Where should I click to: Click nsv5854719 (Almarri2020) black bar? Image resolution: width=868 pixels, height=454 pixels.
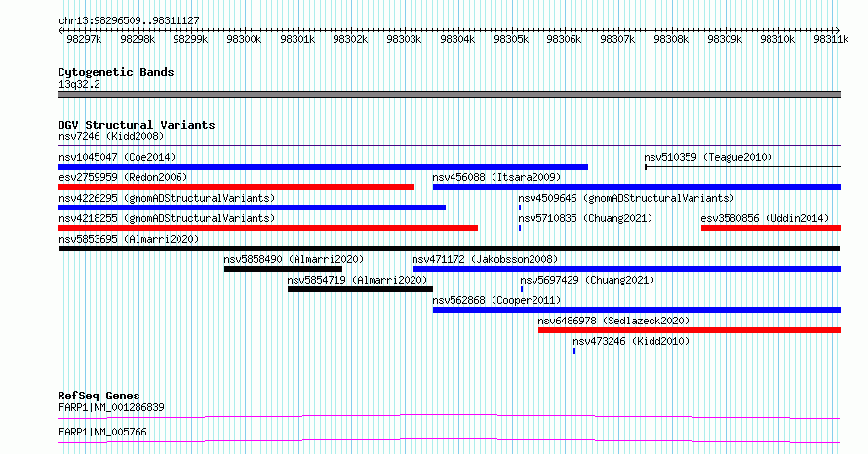(361, 289)
